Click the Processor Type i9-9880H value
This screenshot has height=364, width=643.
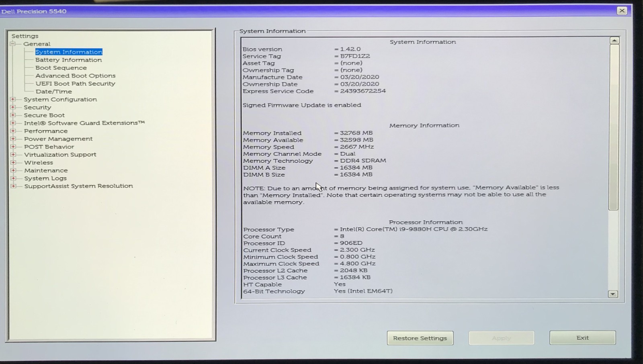tap(414, 229)
